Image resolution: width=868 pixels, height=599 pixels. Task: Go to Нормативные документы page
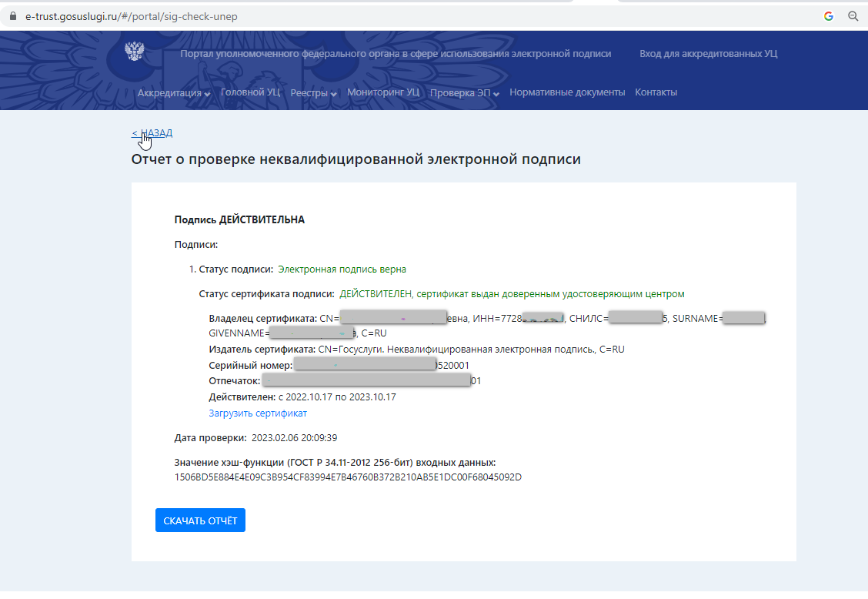[x=567, y=92]
